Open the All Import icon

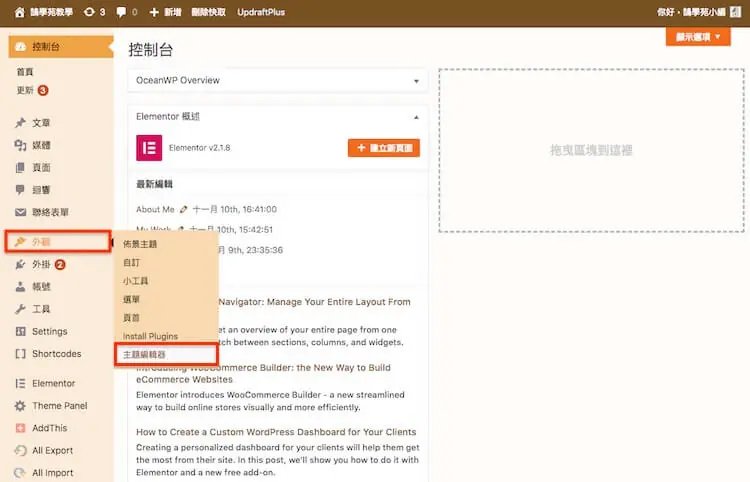point(20,473)
